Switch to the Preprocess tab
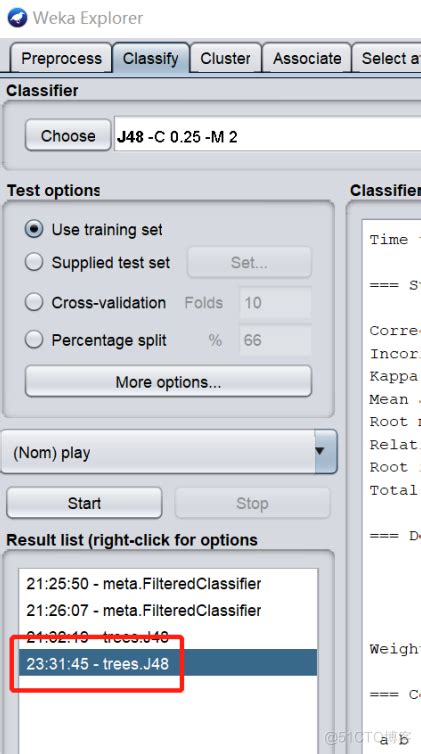Viewport: 421px width, 754px height. pos(61,58)
